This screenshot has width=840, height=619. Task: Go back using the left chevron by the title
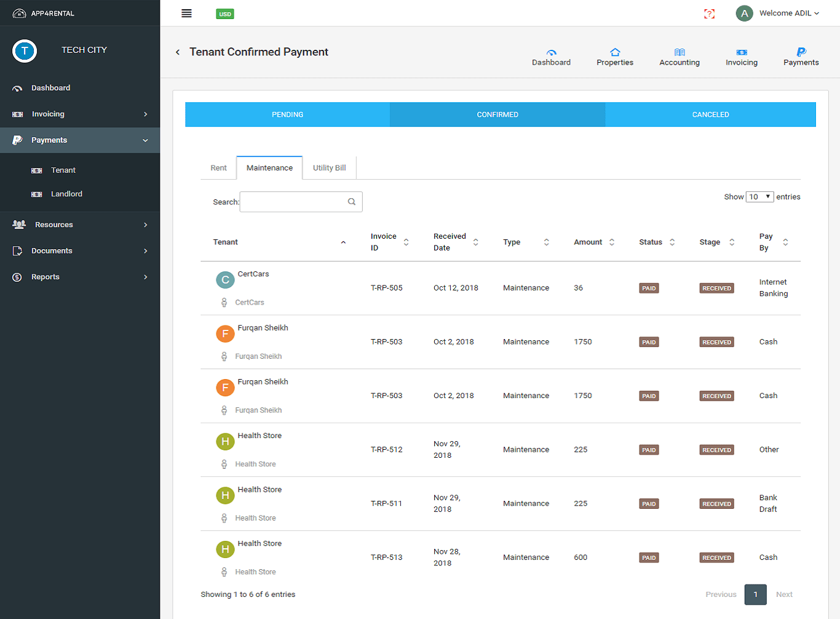point(178,52)
